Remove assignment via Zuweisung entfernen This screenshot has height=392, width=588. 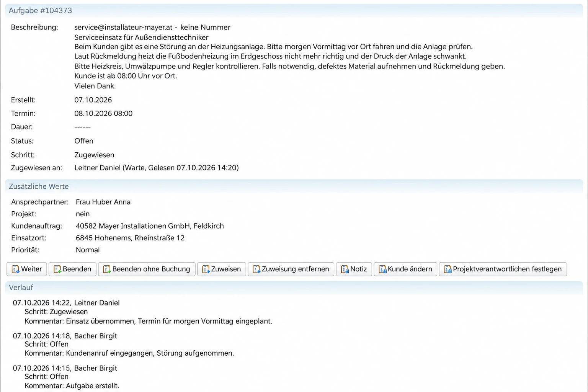(291, 269)
